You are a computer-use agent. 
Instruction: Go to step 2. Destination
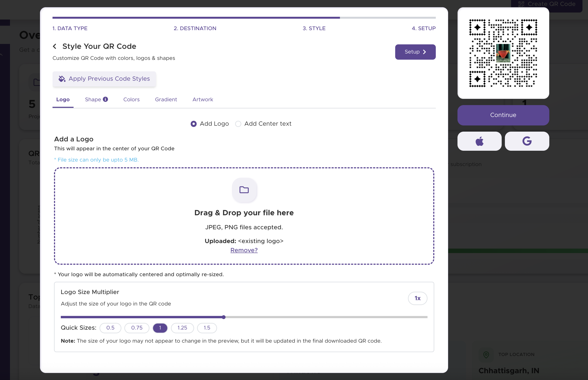tap(195, 28)
